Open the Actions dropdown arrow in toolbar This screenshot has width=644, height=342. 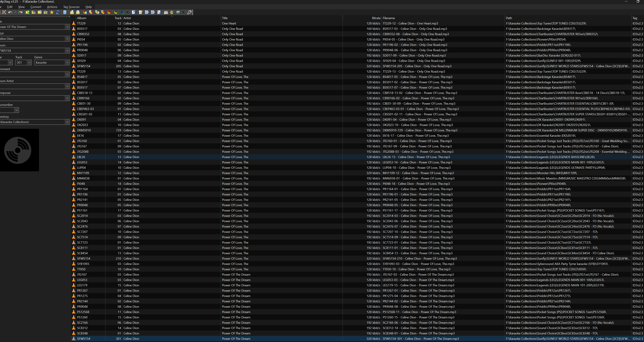[x=128, y=12]
